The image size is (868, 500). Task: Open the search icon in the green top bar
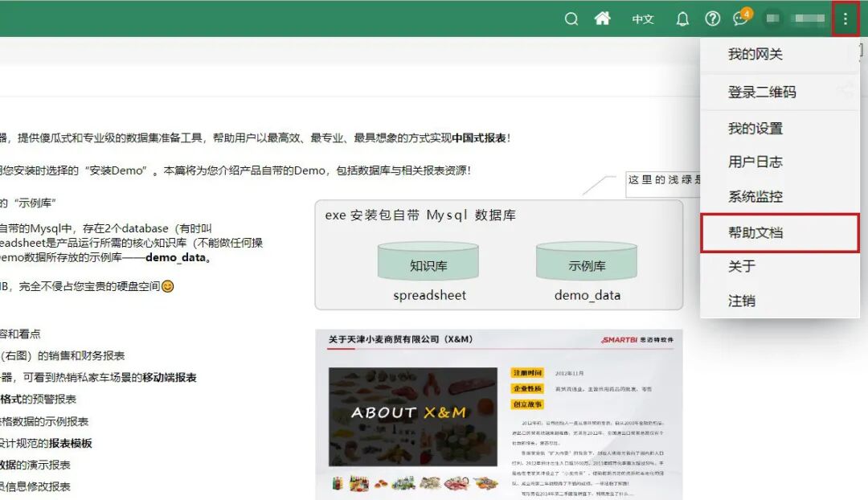click(571, 18)
